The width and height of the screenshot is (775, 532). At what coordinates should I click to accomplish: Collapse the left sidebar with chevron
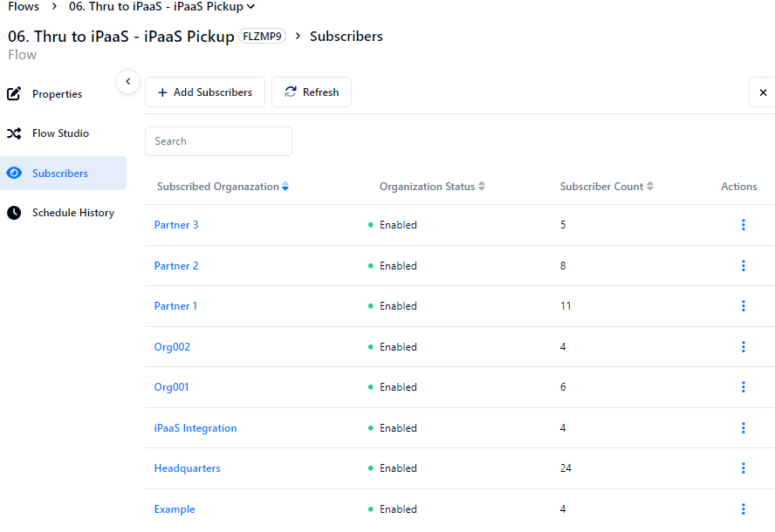[x=127, y=81]
